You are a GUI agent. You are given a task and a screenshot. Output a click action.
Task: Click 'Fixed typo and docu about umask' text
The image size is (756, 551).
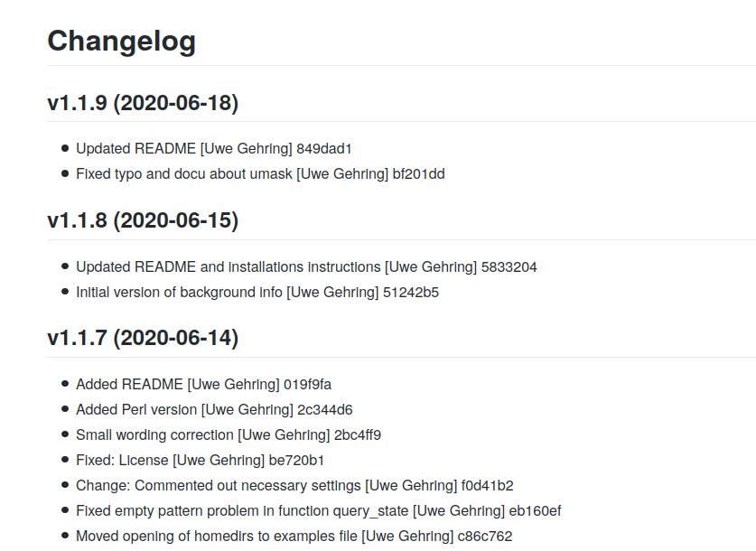(184, 173)
